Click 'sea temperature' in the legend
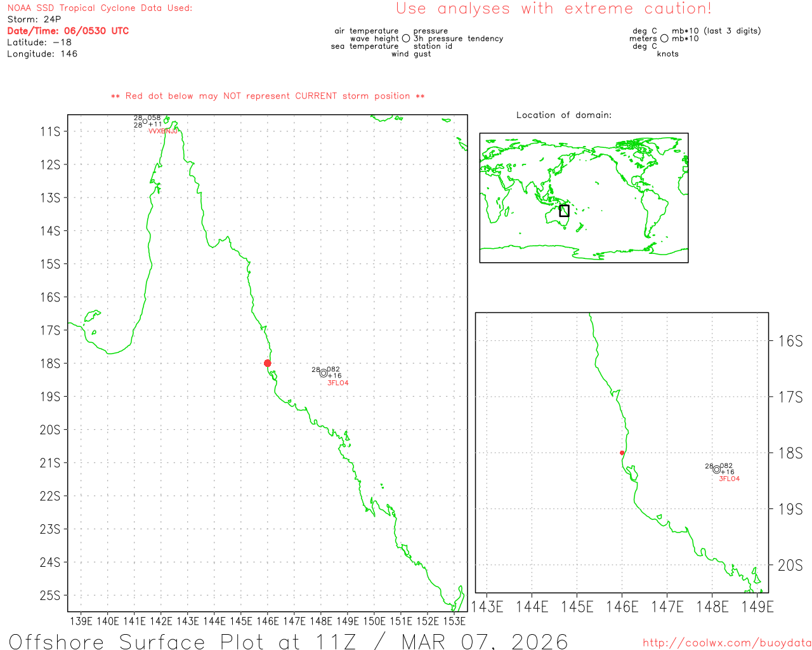Viewport: 812px width, 650px height. coord(365,46)
